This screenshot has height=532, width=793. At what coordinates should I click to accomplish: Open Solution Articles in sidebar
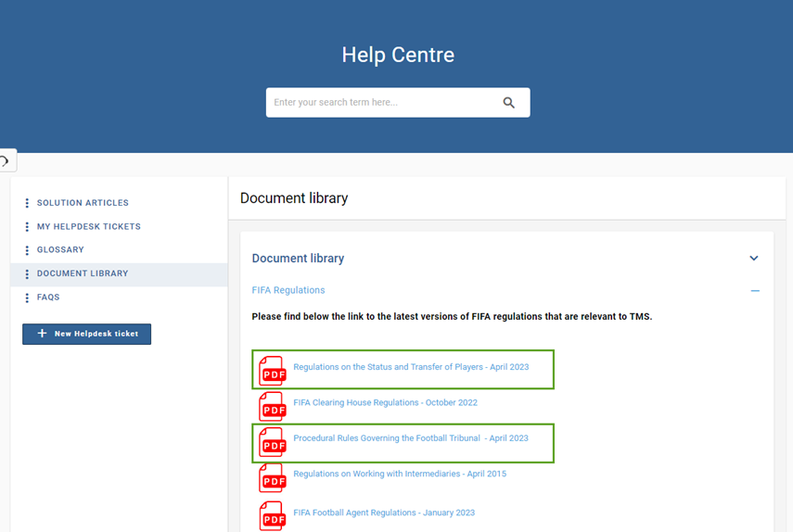point(83,203)
